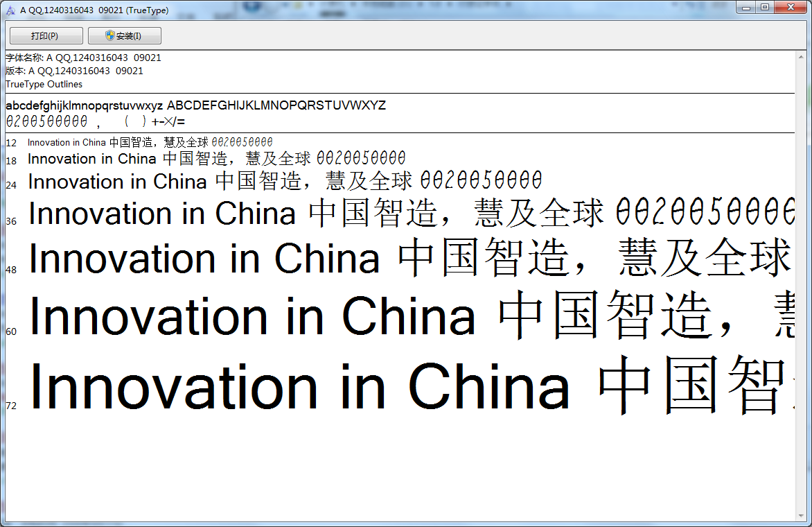Click the scrollbar down arrow
Screen dimensions: 812x527
[x=801, y=516]
